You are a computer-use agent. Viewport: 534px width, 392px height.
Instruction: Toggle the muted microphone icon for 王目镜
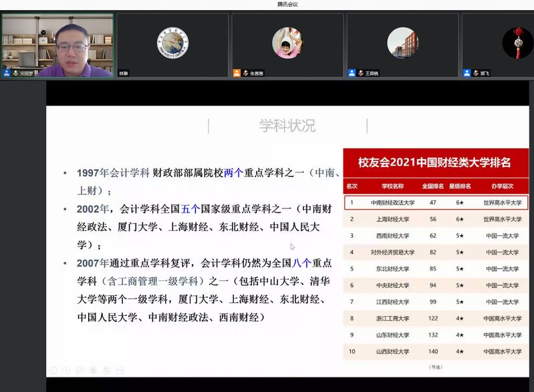point(360,73)
